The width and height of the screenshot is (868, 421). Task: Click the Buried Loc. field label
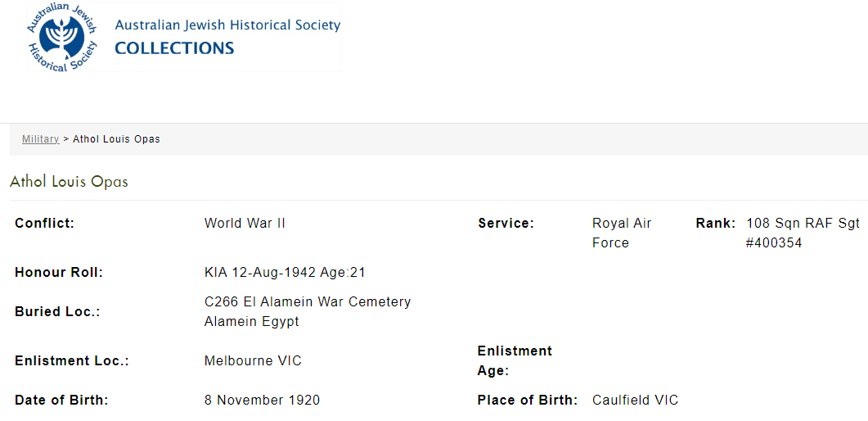click(x=57, y=312)
